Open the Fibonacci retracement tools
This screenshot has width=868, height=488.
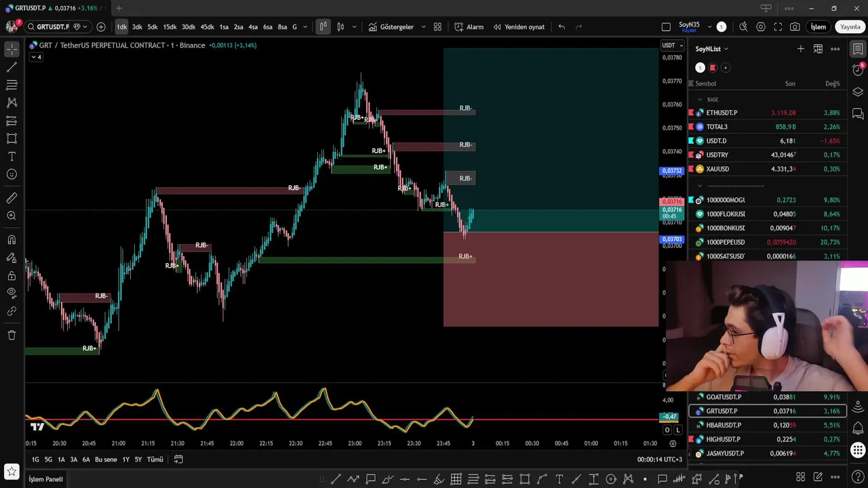(12, 85)
